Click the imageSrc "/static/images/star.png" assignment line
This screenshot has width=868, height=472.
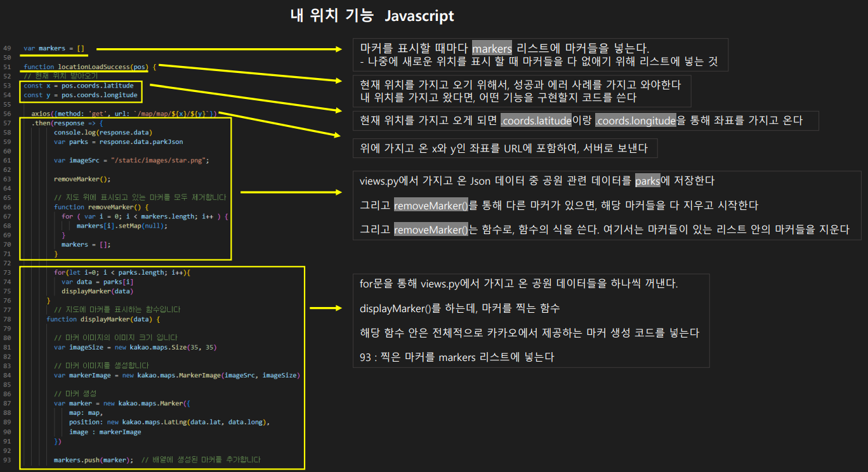131,161
